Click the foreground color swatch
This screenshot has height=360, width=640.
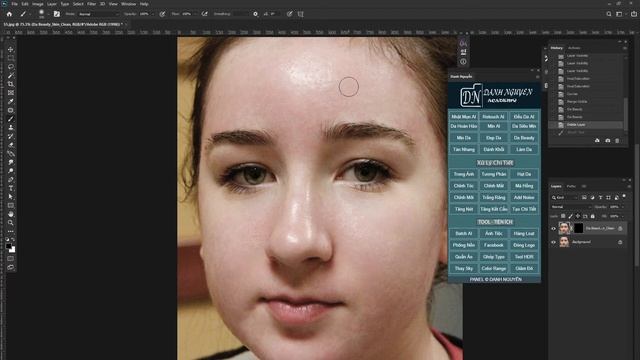coord(9,246)
